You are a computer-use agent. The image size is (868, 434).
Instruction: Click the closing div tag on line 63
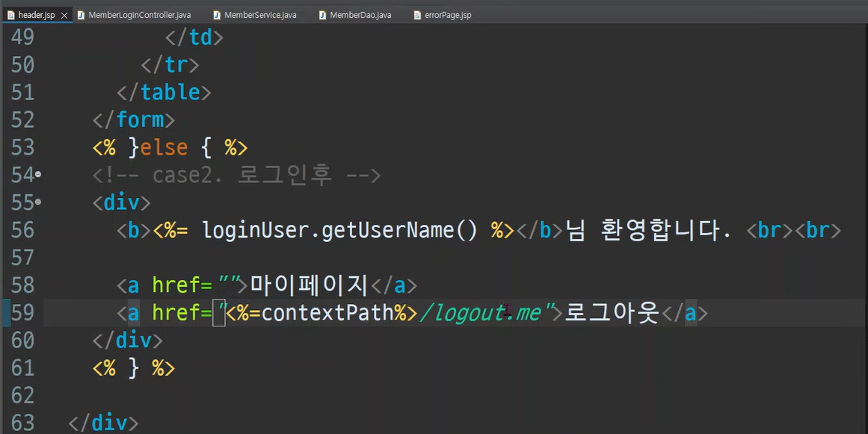(103, 423)
